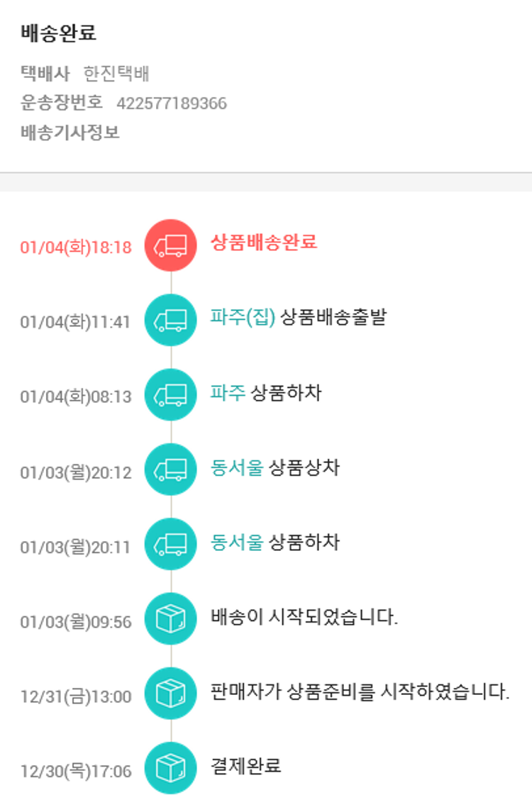Click 동서울 in the 상품상차 row
The image size is (532, 812).
coord(237,467)
